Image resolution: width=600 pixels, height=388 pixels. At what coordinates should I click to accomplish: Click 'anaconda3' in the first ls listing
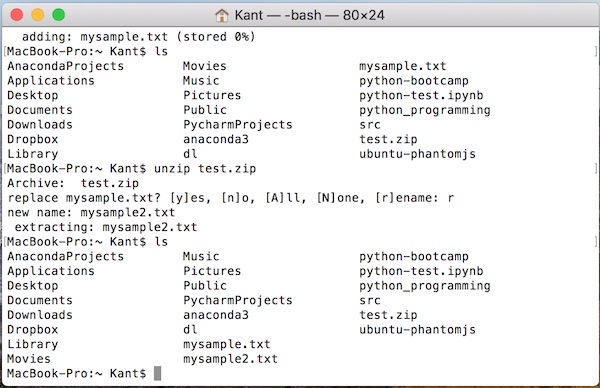point(216,139)
